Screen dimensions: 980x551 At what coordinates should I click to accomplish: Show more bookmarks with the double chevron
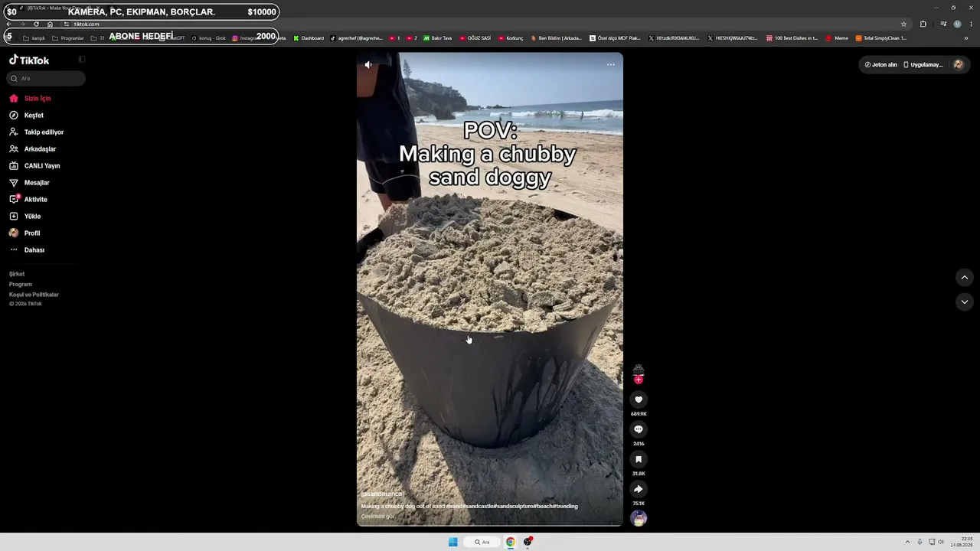pos(966,38)
